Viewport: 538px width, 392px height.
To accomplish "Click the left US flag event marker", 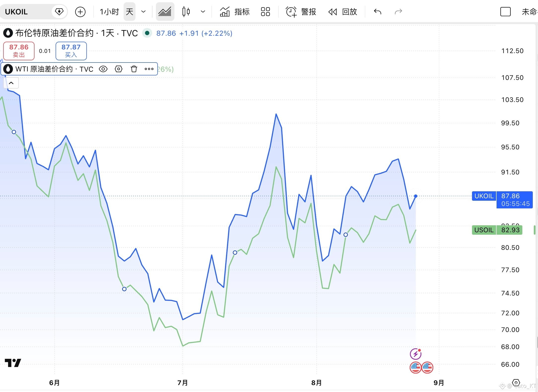I will [415, 367].
